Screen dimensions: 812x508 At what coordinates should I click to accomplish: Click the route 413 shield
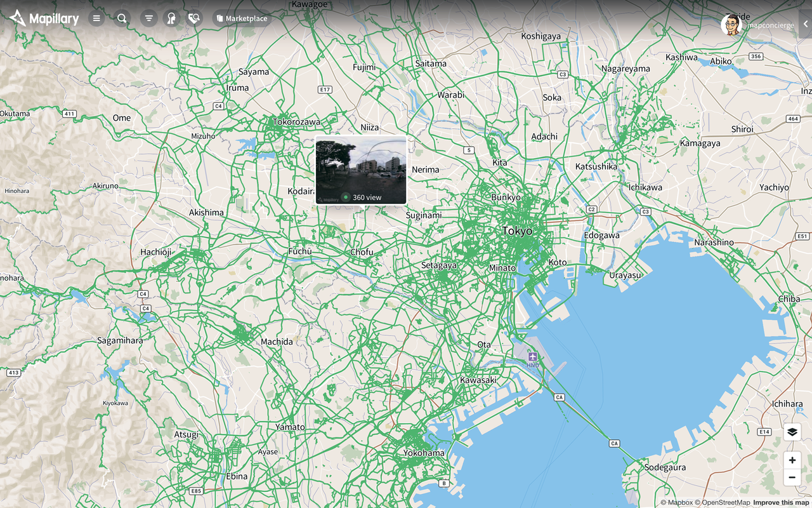pos(13,372)
